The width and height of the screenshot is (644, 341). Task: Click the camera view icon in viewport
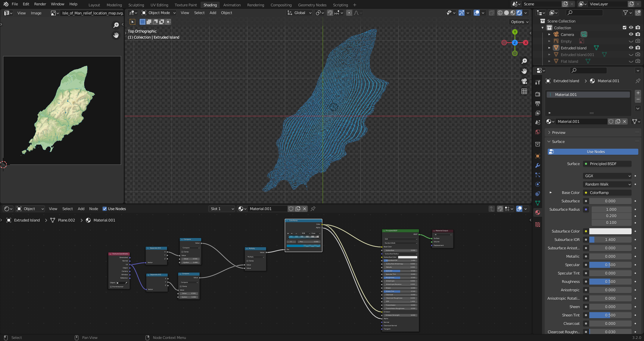pyautogui.click(x=524, y=82)
